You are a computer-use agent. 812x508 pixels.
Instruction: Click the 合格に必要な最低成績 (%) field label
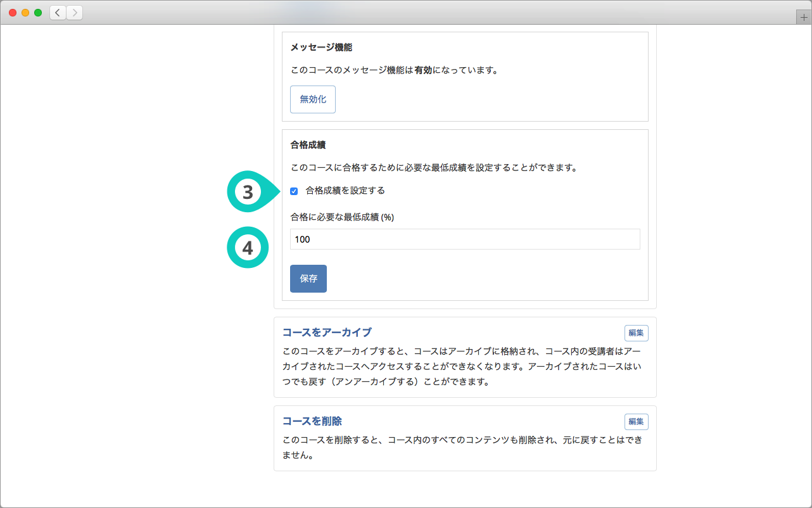(342, 217)
